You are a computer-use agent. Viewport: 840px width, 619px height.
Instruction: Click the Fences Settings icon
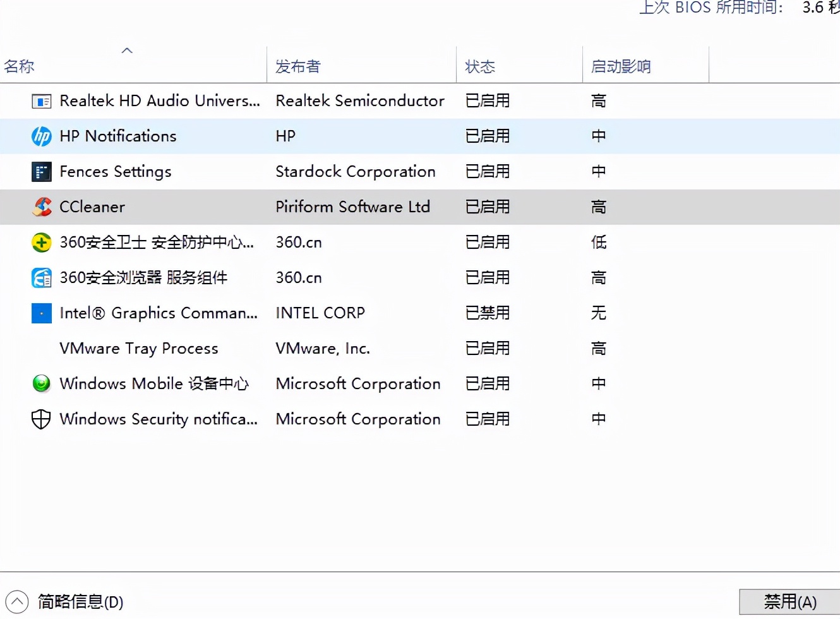click(42, 172)
